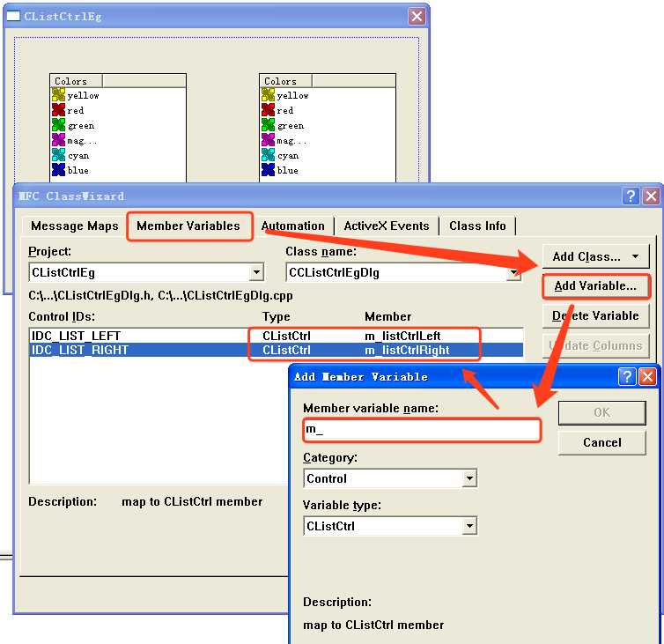
Task: Select red item icon in left list
Action: [58, 110]
